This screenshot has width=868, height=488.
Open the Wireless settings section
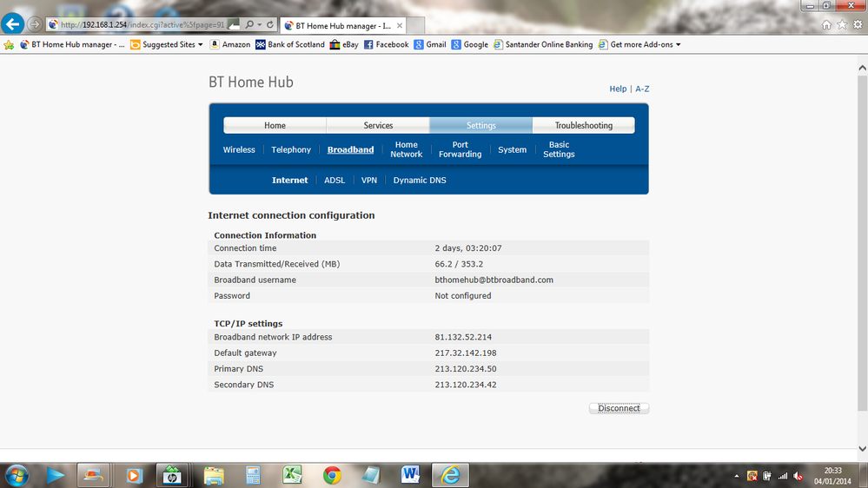tap(239, 150)
